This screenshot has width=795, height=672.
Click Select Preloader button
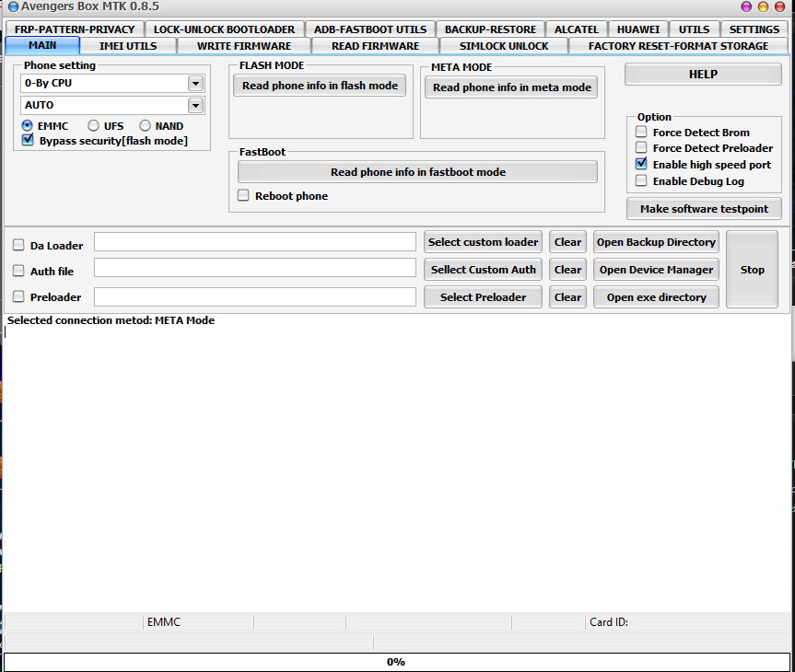[x=484, y=297]
